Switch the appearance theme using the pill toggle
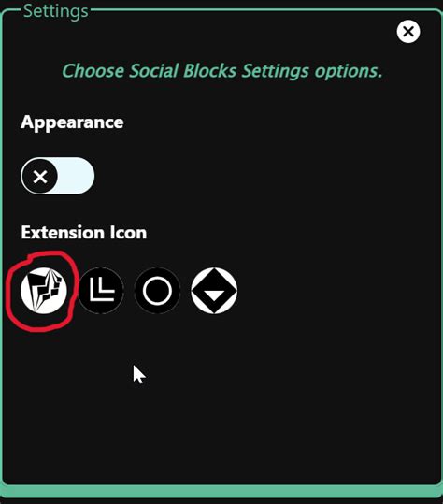The height and width of the screenshot is (504, 443). (x=58, y=176)
